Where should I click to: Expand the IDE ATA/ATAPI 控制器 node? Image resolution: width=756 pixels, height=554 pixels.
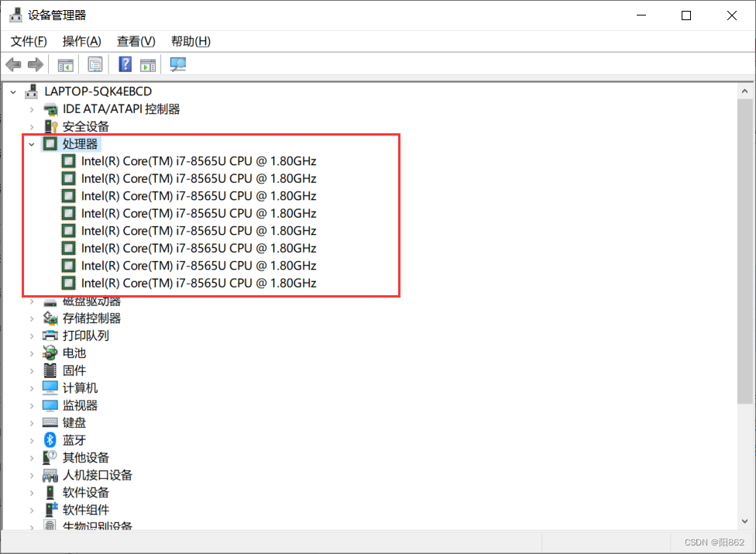[32, 109]
